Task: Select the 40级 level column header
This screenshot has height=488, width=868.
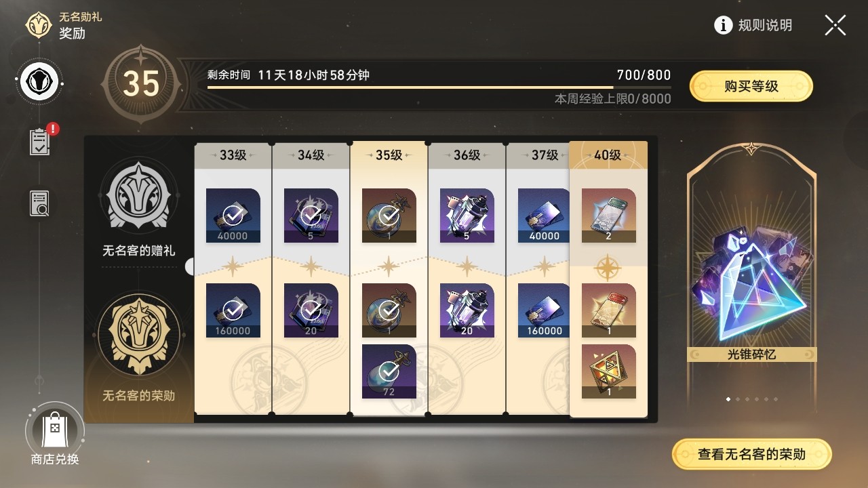Action: [608, 155]
